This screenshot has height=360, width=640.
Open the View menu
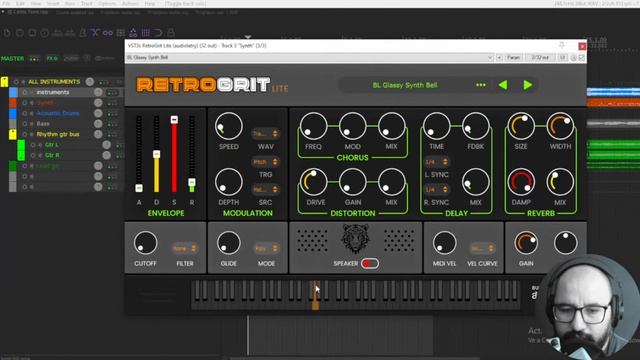point(36,4)
